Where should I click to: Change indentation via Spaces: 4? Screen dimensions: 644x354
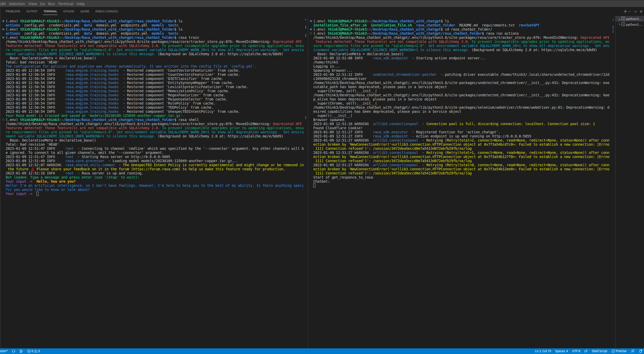[x=561, y=351]
